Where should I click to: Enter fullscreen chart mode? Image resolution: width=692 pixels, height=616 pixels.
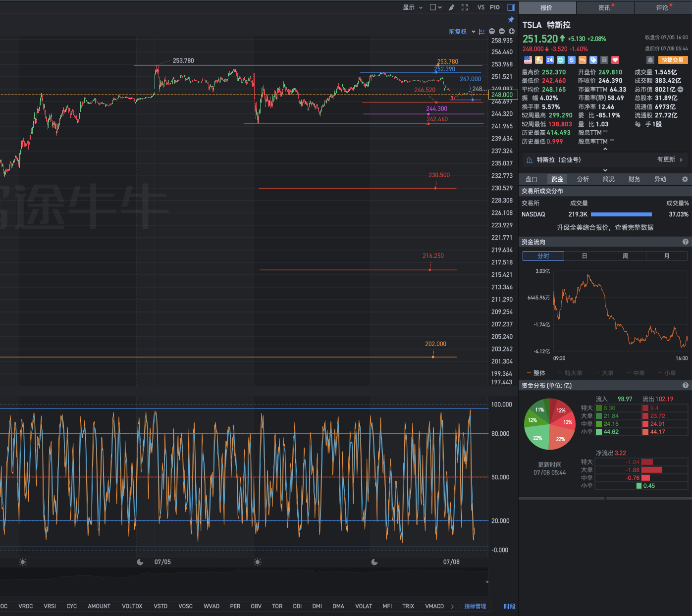[465, 7]
